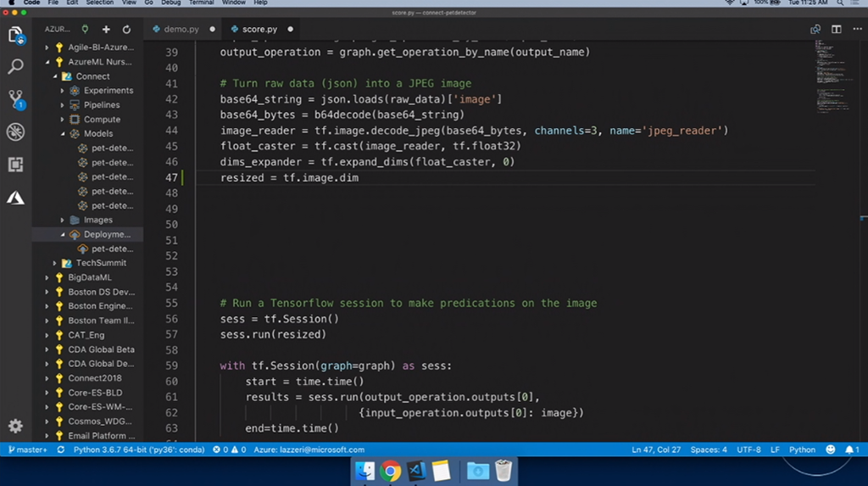
Task: Open the Search view icon
Action: tap(15, 66)
